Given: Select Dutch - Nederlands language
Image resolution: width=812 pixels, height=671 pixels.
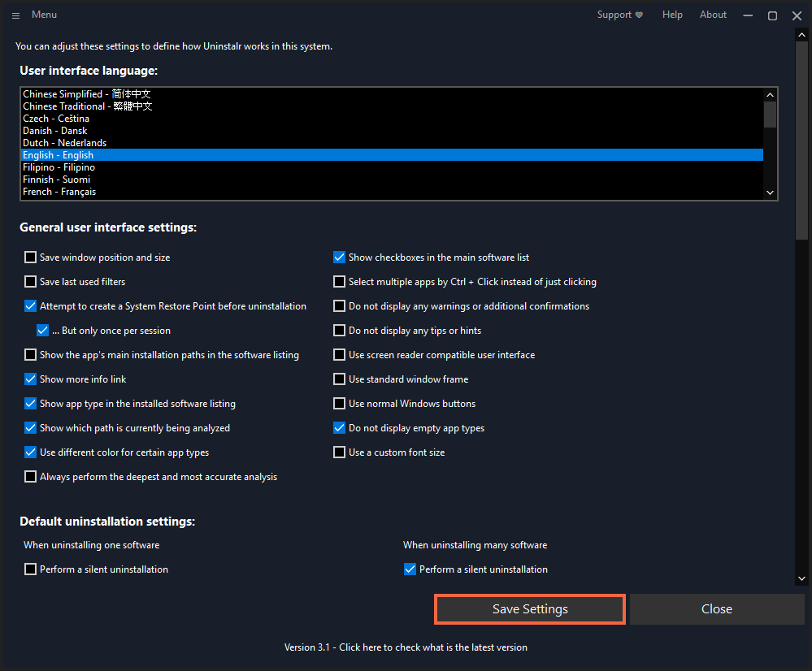Looking at the screenshot, I should click(392, 142).
